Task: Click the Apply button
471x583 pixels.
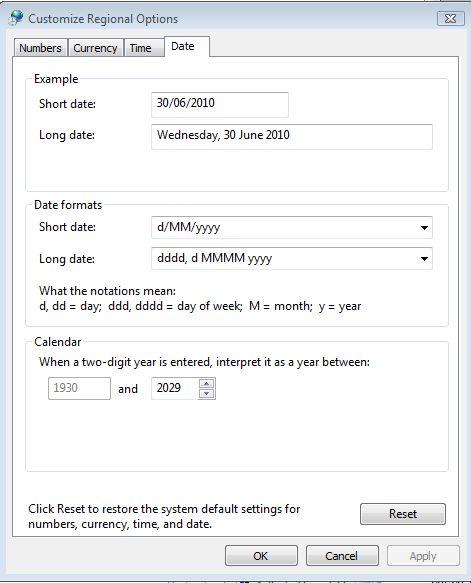Action: click(x=423, y=555)
